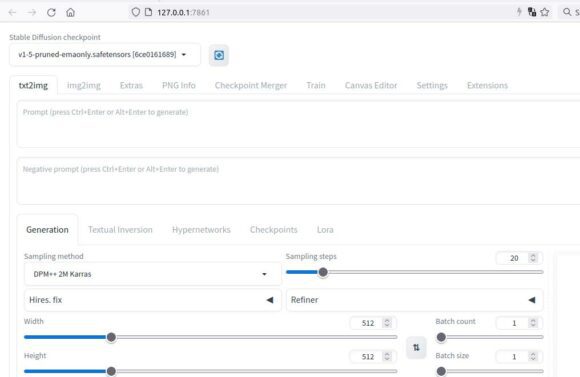Click the Batch count slider handle

tap(441, 337)
